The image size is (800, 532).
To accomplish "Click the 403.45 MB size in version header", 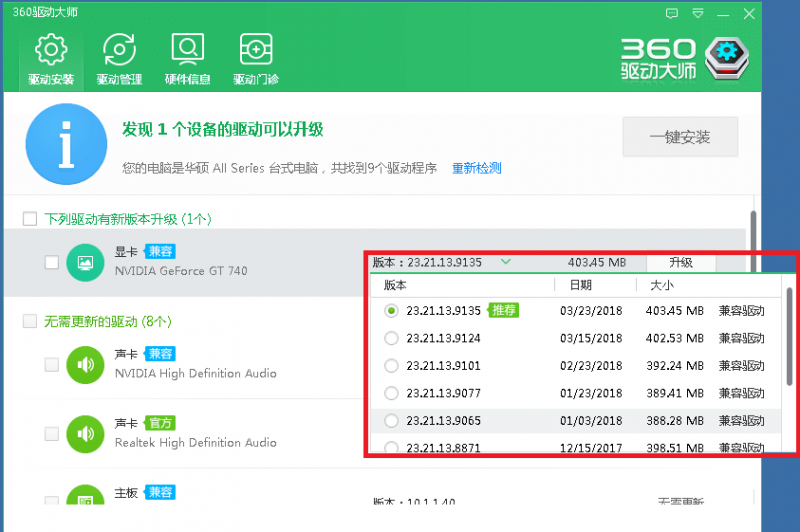I will tap(596, 263).
